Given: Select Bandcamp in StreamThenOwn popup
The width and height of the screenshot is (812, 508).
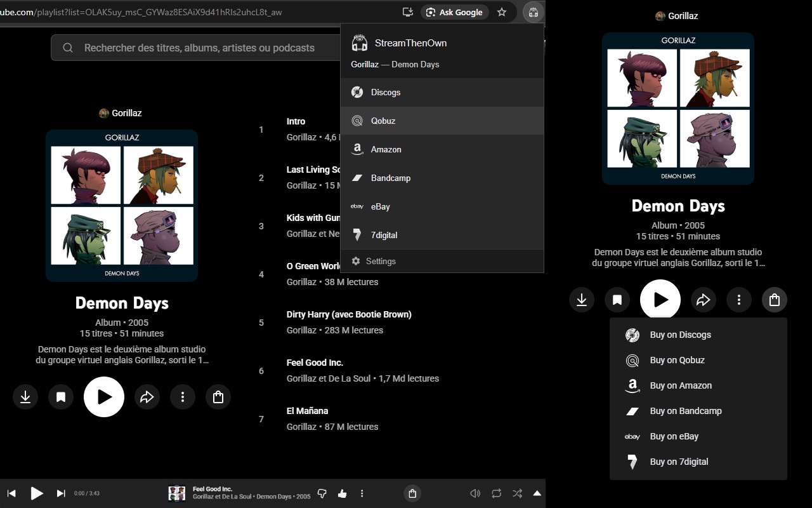Looking at the screenshot, I should click(442, 178).
